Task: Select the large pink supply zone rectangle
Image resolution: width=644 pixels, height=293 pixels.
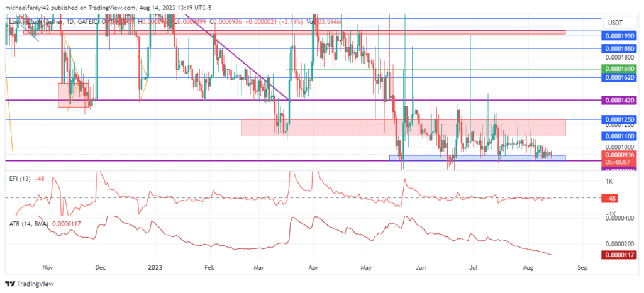Action: (403, 128)
